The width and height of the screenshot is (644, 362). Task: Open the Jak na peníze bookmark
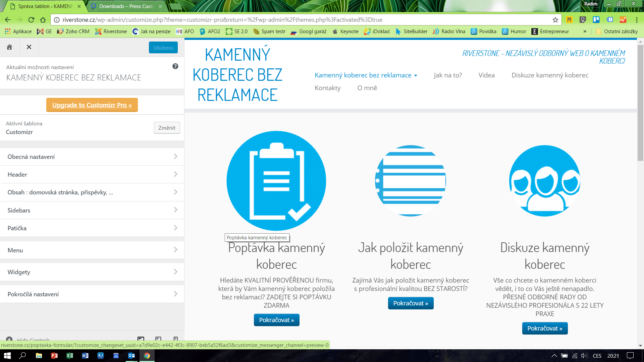click(151, 32)
